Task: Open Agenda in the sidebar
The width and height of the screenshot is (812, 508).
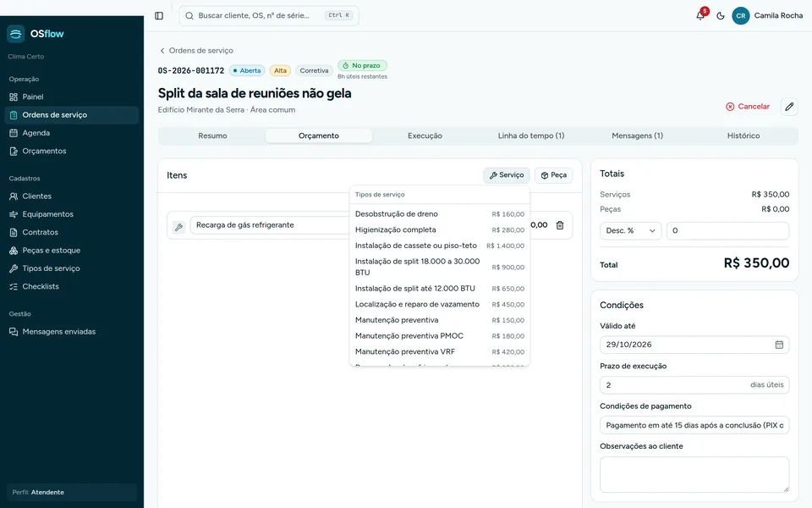Action: coord(71,133)
